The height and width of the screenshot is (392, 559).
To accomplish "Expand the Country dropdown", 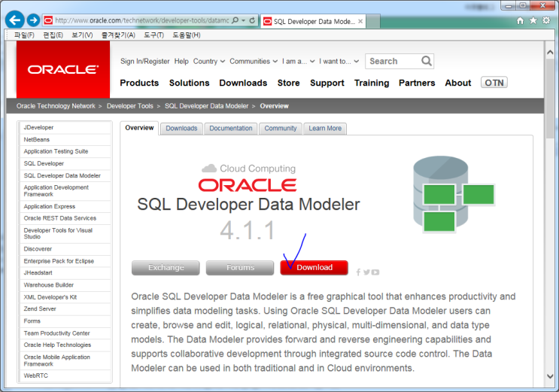I will point(209,62).
